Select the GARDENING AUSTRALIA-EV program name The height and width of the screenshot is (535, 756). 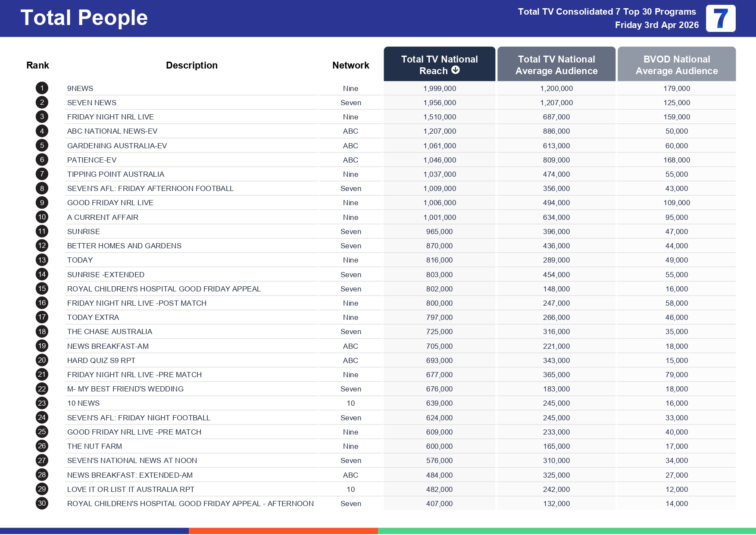pos(117,146)
